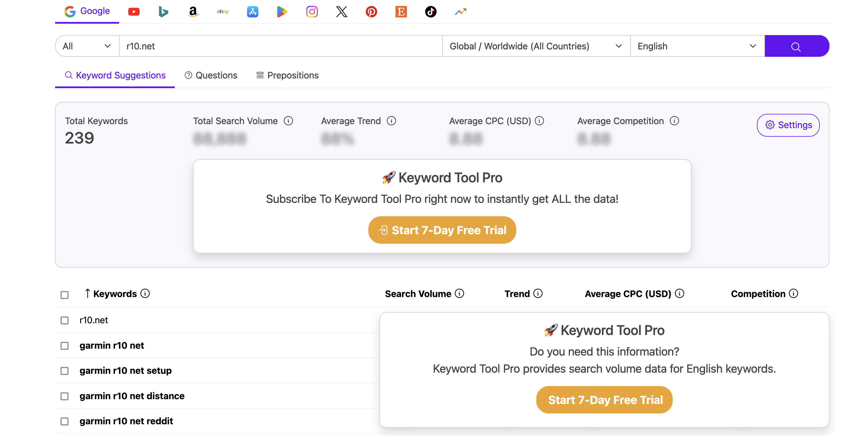Click the Competition column header

pyautogui.click(x=758, y=294)
